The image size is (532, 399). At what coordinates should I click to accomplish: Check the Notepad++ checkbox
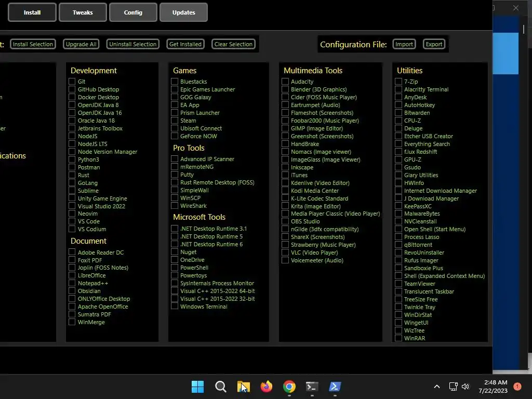click(x=72, y=283)
